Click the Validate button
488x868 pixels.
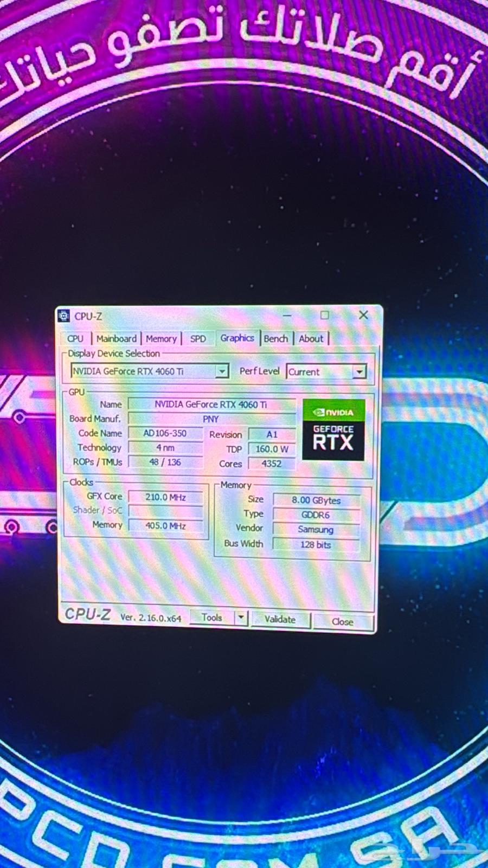click(280, 619)
